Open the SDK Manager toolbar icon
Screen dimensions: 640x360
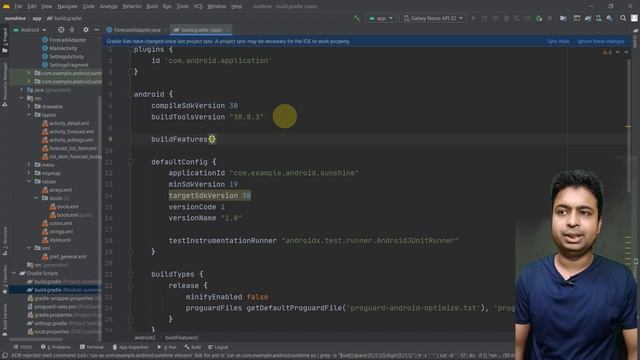(609, 18)
